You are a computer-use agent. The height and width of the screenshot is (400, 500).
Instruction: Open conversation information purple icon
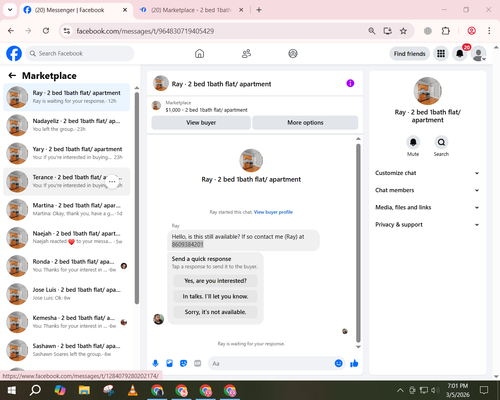click(x=350, y=83)
